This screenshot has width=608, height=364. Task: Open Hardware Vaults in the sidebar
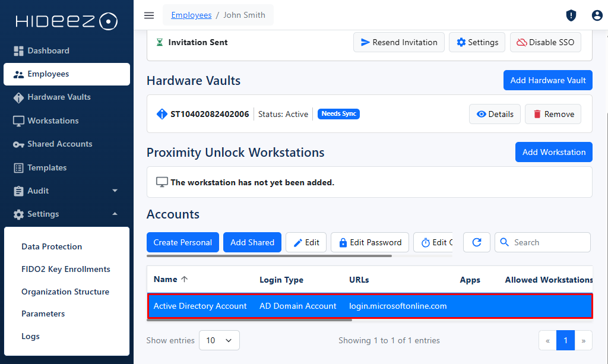(x=59, y=97)
